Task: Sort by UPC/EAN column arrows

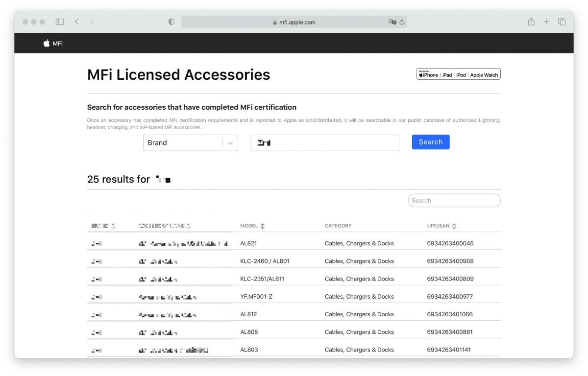Action: click(x=454, y=226)
